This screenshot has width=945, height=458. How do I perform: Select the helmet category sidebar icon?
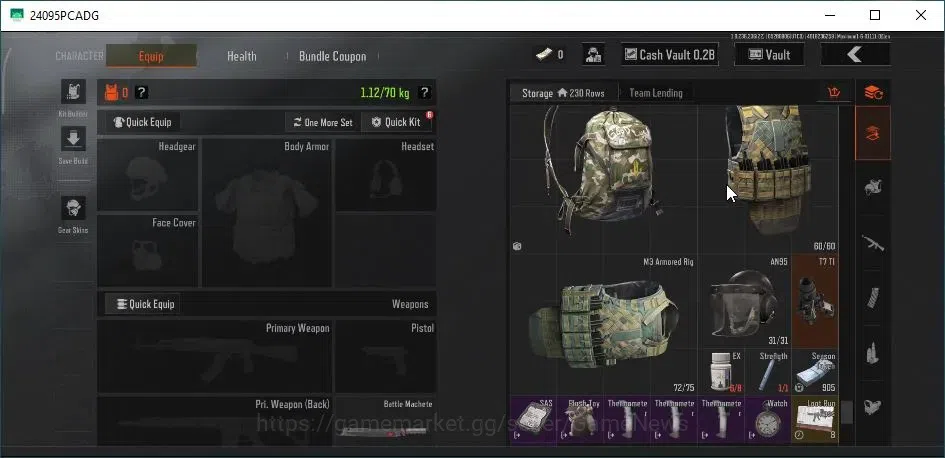pos(872,187)
